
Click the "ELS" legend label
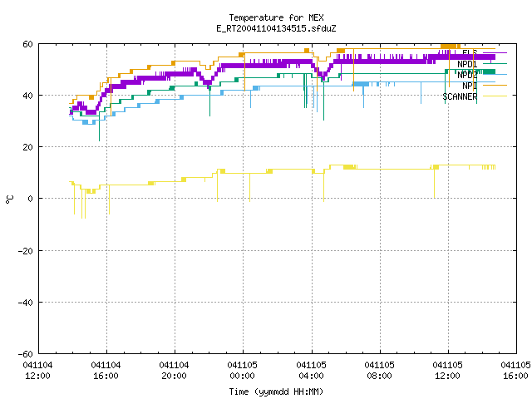[470, 53]
